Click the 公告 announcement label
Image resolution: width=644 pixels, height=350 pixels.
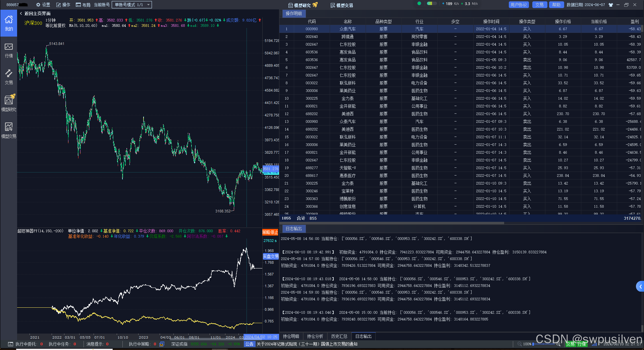tap(249, 344)
